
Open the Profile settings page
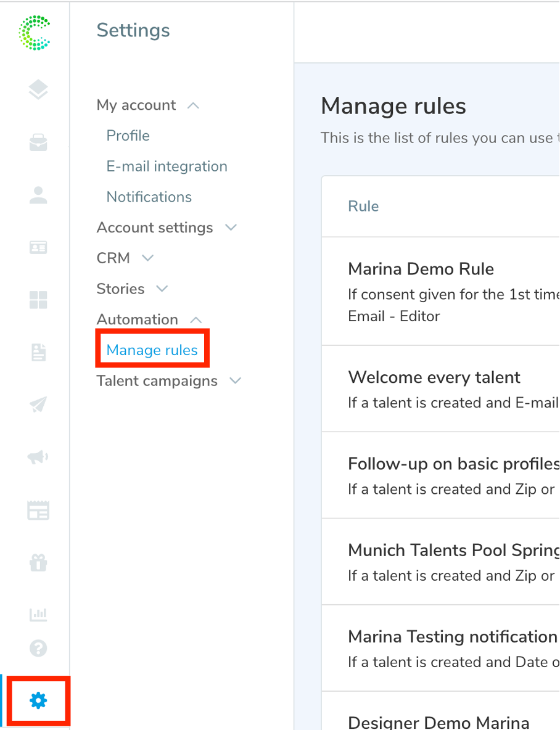point(128,136)
